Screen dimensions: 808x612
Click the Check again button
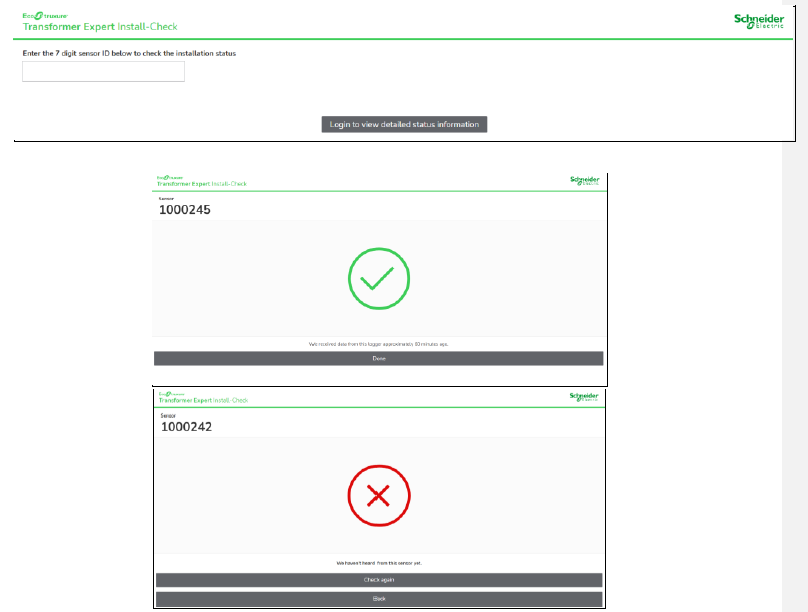379,580
